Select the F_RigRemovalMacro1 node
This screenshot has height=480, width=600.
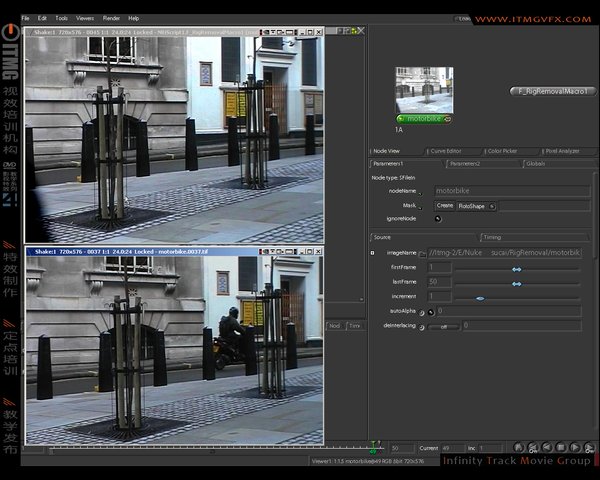(x=553, y=91)
